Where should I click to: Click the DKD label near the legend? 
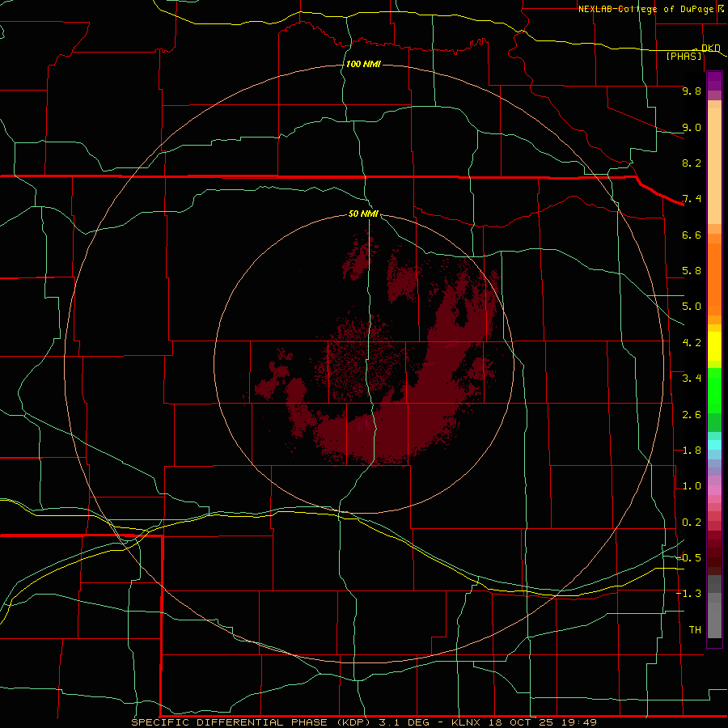710,48
